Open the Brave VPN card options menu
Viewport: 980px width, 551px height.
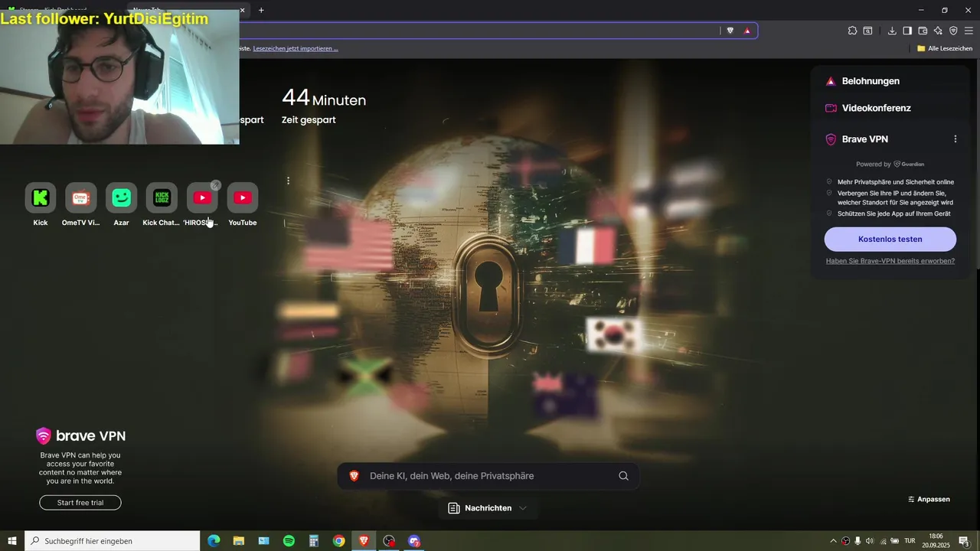(955, 139)
